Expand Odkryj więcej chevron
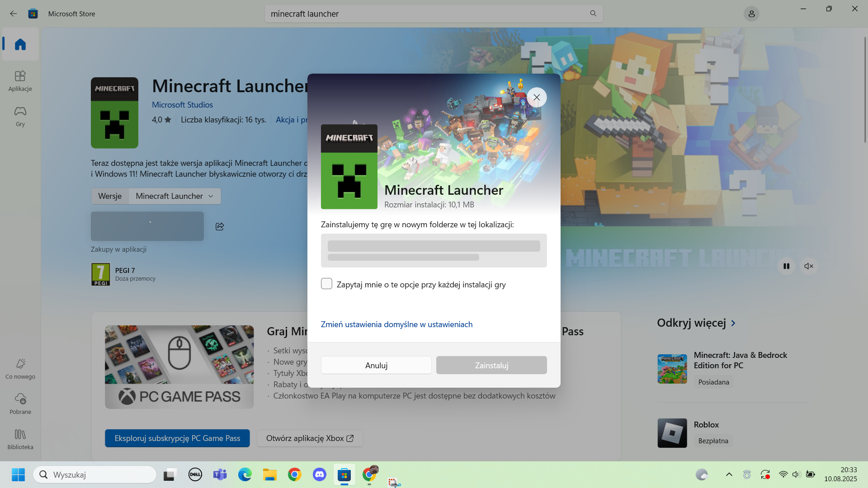 coord(733,323)
